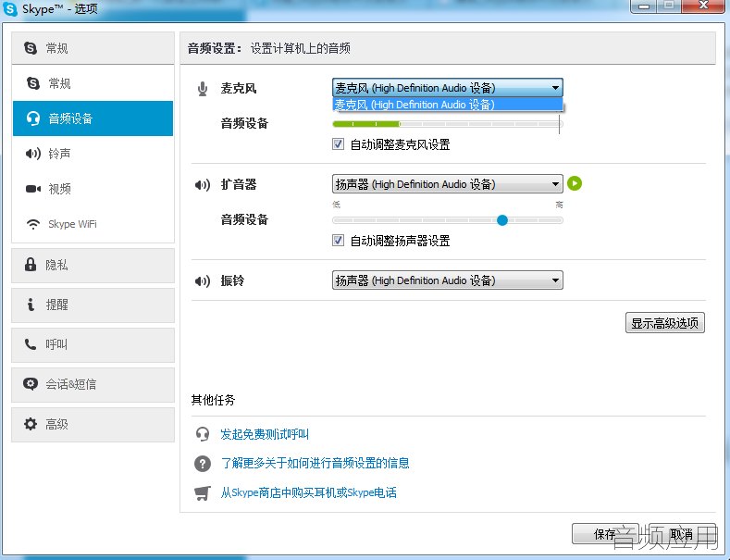The image size is (730, 560).
Task: Click speaker icon next to 振铃
Action: (203, 281)
